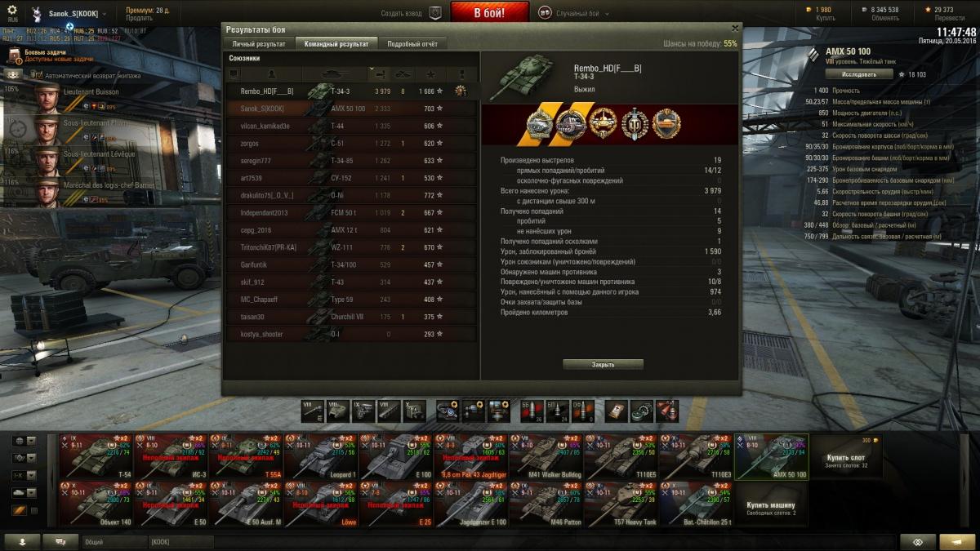The width and height of the screenshot is (980, 551).
Task: Click 'Обменять' credits exchange link
Action: tap(884, 18)
